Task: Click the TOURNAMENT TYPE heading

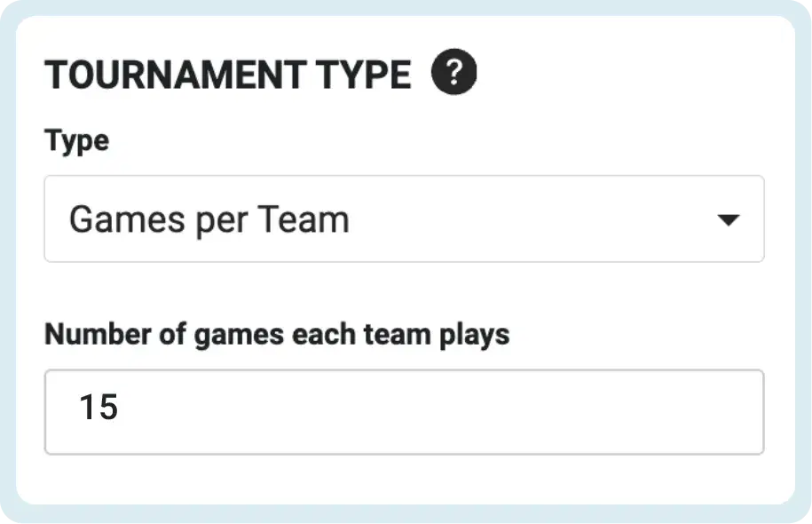Action: point(228,75)
